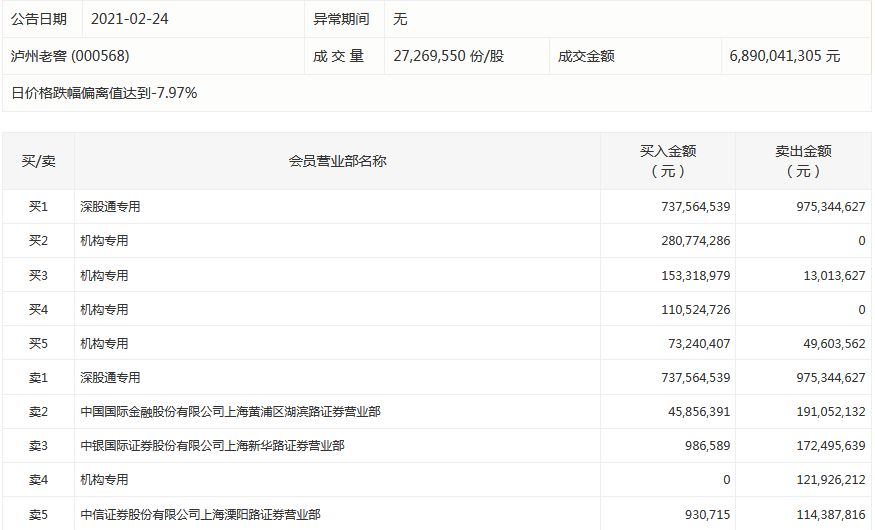
Task: Click the 会员营业部名称 column header
Action: pos(337,161)
